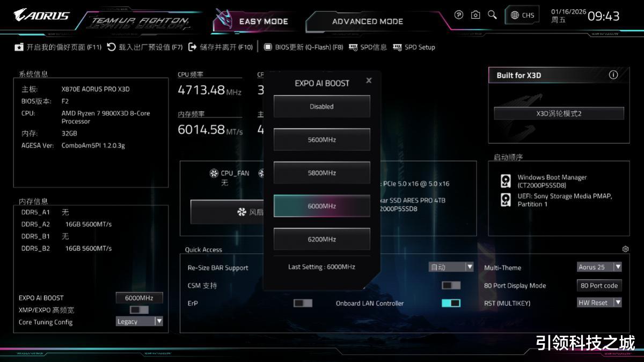This screenshot has width=644, height=362.
Task: Open Multi-Theme Aorus 25 dropdown
Action: coord(599,267)
